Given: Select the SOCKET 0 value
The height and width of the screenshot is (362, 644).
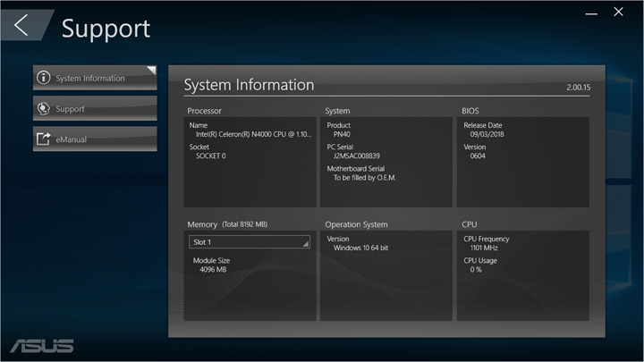Looking at the screenshot, I should (211, 156).
